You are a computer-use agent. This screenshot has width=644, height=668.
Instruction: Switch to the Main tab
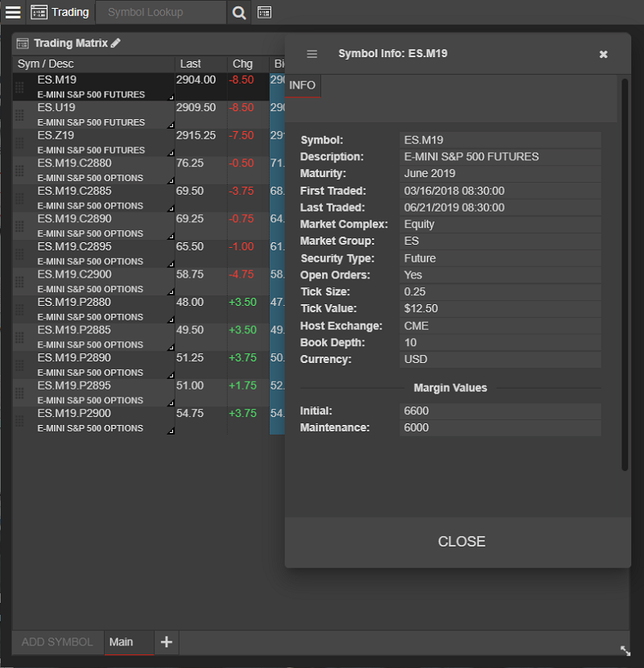129,642
